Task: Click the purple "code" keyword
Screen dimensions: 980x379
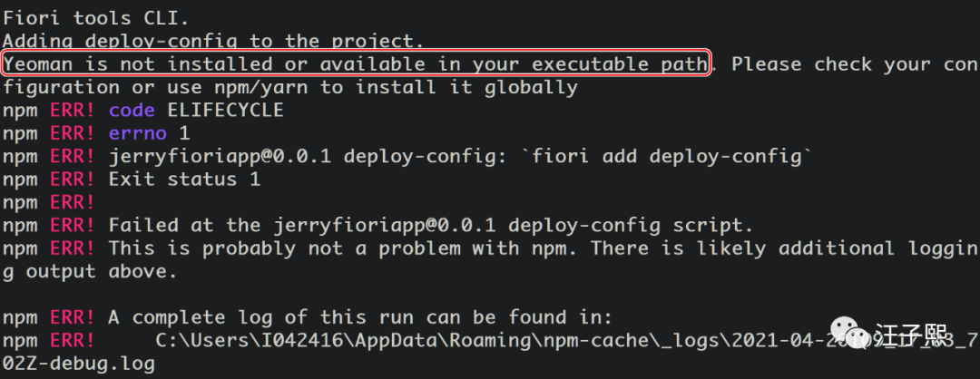Action: [x=132, y=111]
